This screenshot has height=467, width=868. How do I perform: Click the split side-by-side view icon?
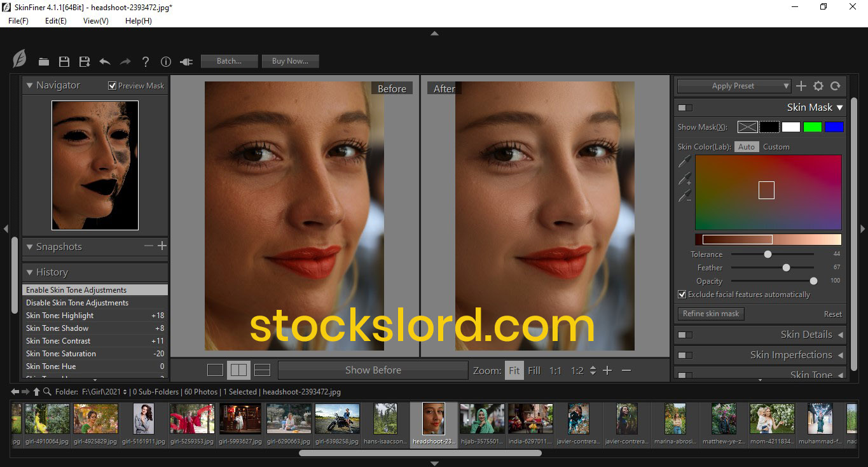pyautogui.click(x=238, y=370)
